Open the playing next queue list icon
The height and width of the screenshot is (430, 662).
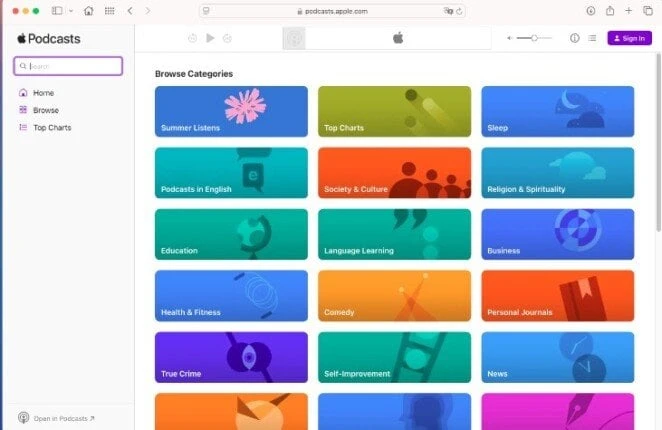(x=592, y=38)
